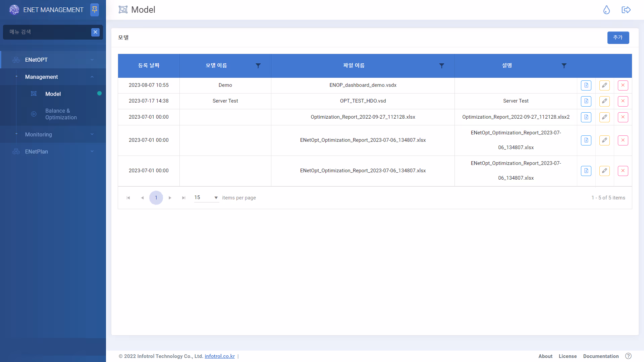Collapse the Management submenu
Image resolution: width=644 pixels, height=362 pixels.
tap(53, 77)
